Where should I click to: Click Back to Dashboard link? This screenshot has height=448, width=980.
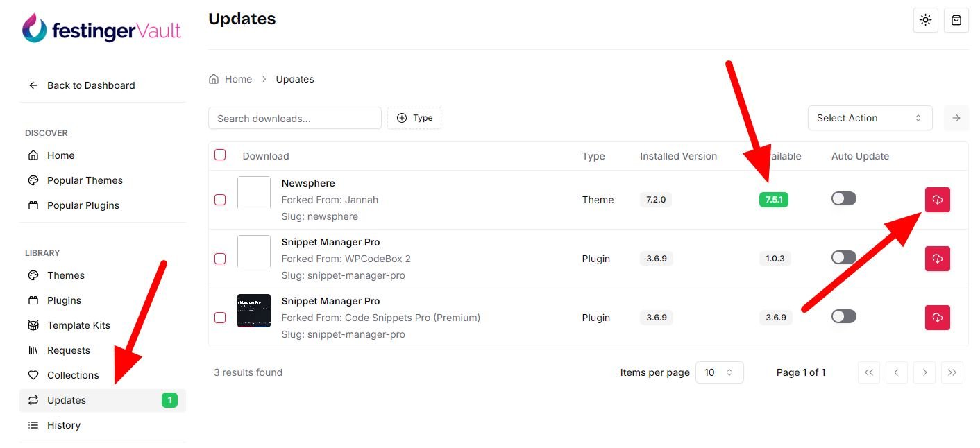click(x=90, y=85)
